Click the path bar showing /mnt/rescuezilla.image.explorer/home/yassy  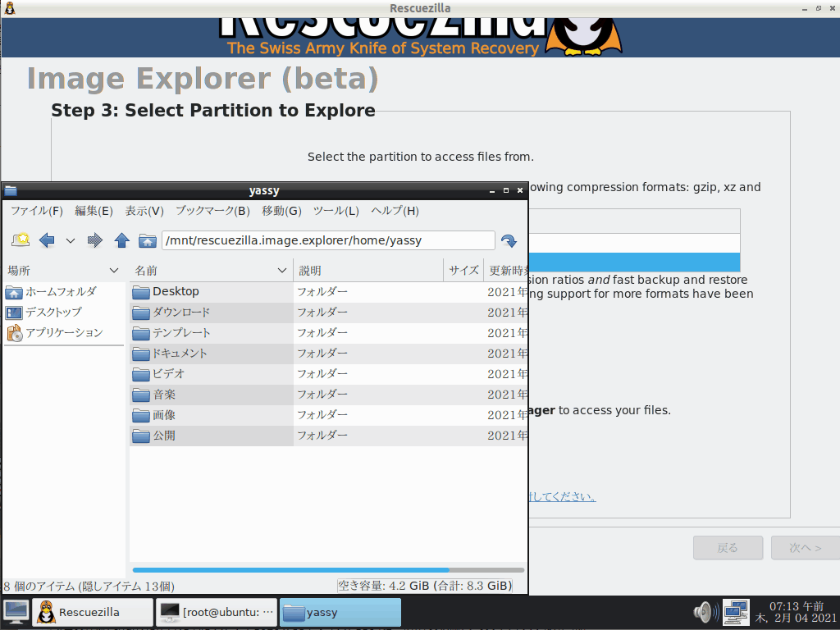[x=328, y=240]
